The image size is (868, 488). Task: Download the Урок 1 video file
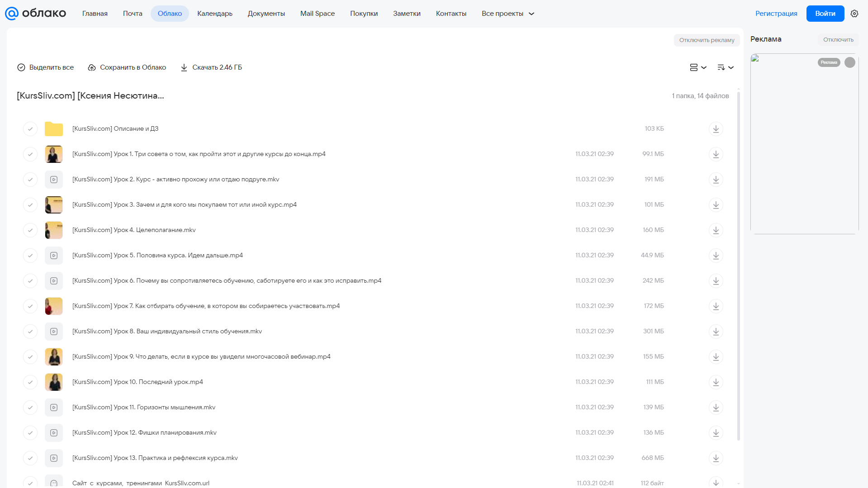[x=716, y=154]
